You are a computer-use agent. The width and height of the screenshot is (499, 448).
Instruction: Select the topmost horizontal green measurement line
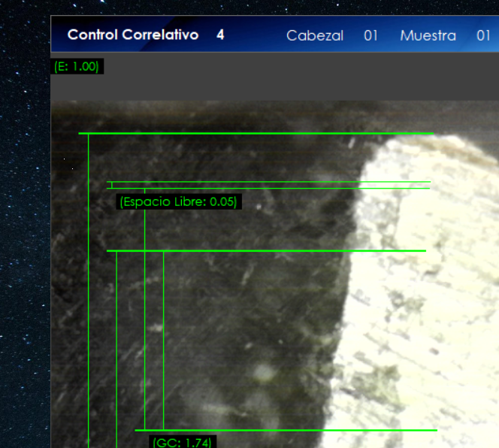(256, 134)
